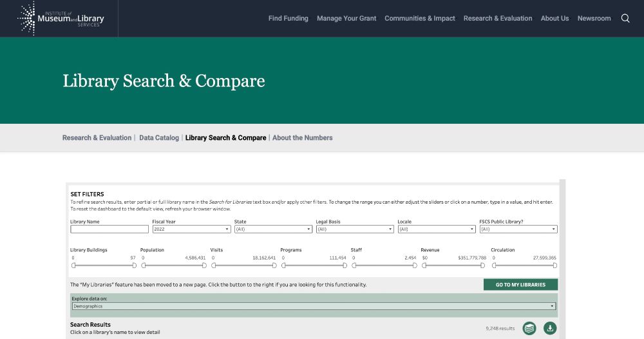Image resolution: width=644 pixels, height=339 pixels.
Task: Click the Staff slider minimum handle
Action: pyautogui.click(x=354, y=266)
